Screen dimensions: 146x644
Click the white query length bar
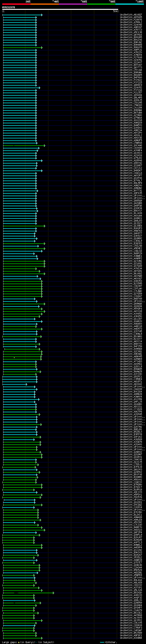point(60,10)
